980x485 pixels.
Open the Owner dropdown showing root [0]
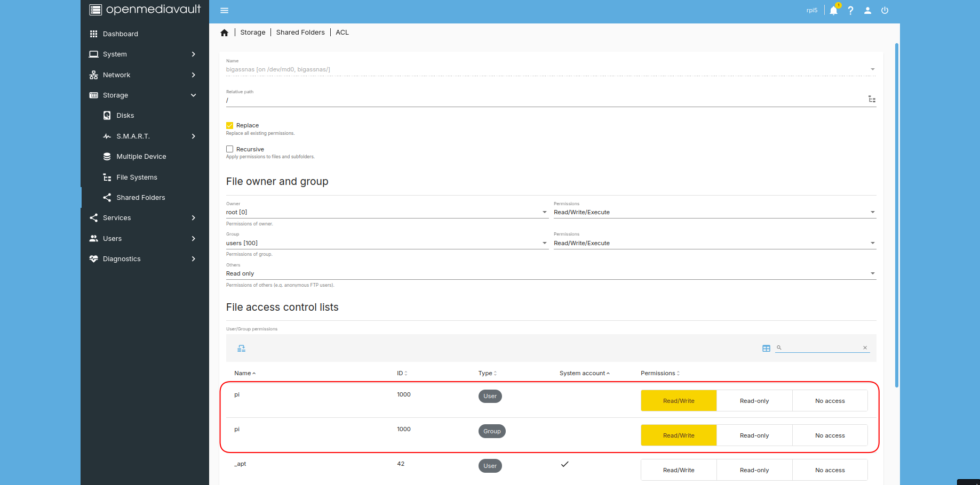[x=387, y=212]
